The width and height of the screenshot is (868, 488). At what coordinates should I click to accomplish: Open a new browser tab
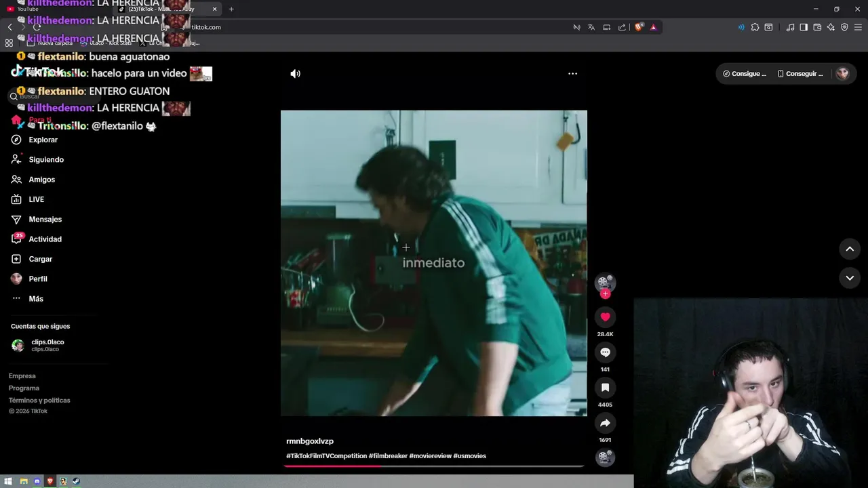click(231, 9)
